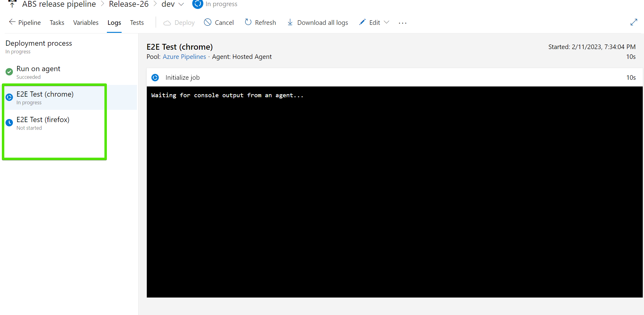Select Run on agent job
The height and width of the screenshot is (315, 644).
coord(38,69)
